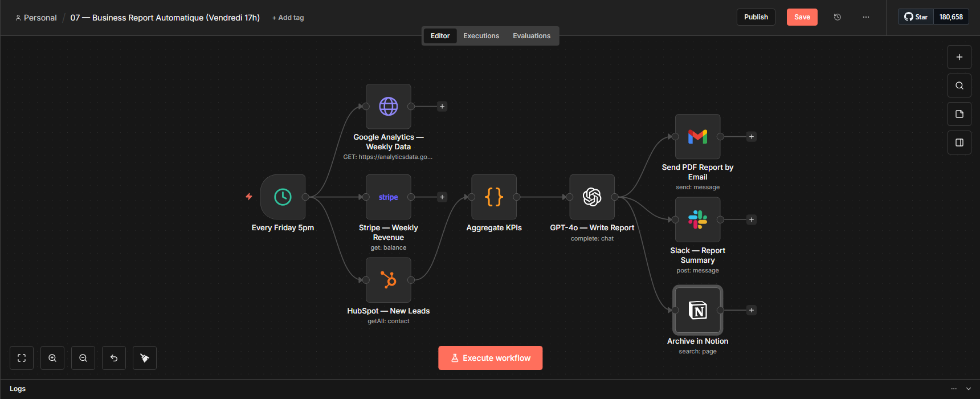Edit the workflow name title
980x399 pixels.
[x=165, y=18]
